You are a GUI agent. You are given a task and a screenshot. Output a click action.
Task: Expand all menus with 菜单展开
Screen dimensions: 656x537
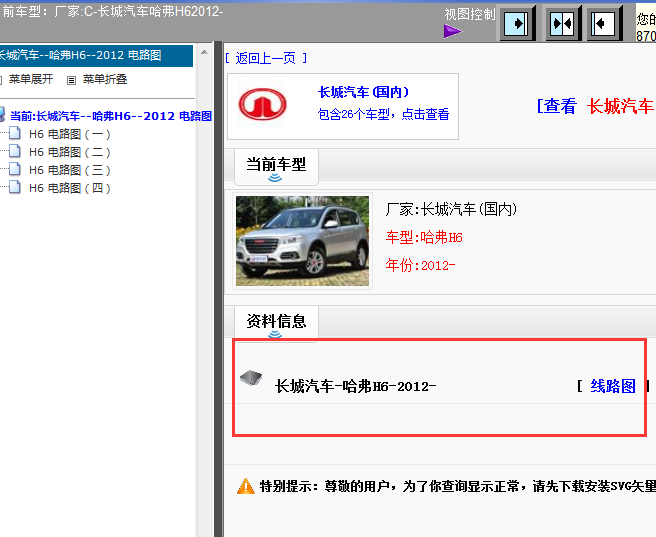[x=31, y=79]
